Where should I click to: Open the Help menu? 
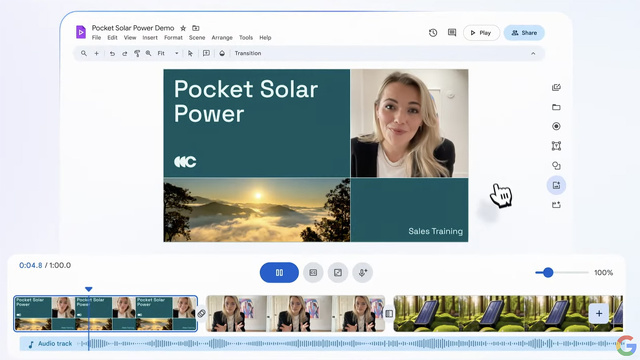[x=265, y=38]
